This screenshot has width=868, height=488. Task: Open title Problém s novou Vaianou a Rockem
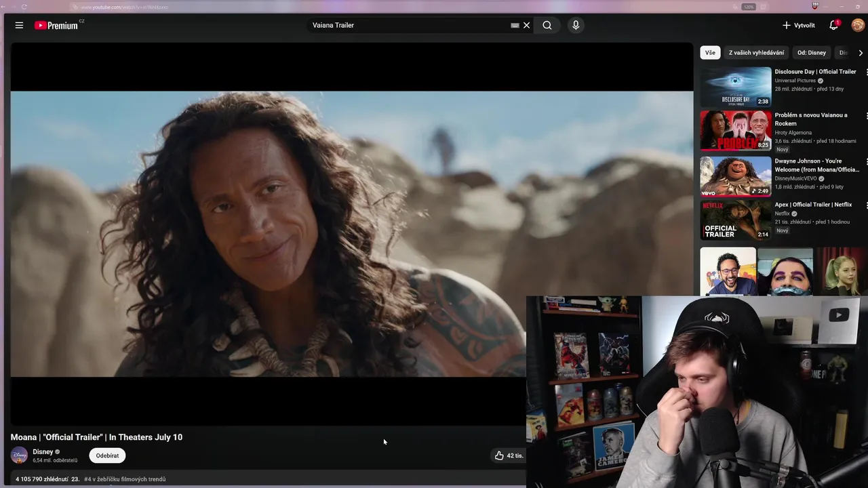point(811,119)
